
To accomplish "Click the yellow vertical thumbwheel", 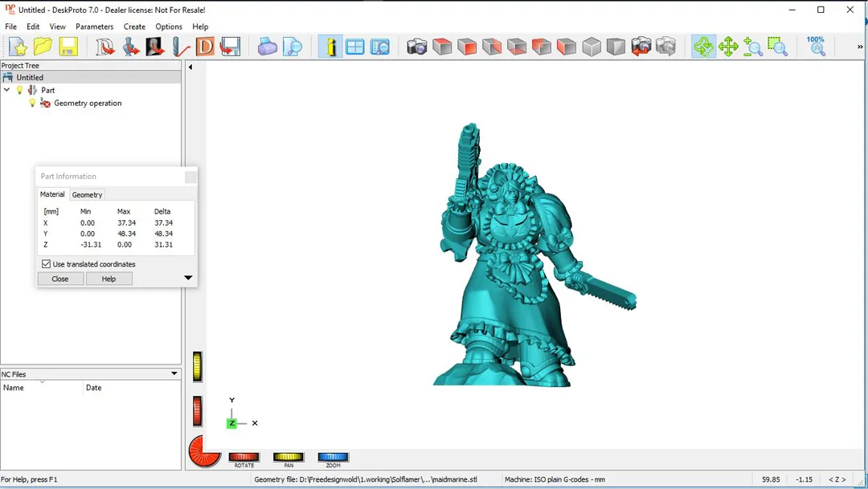I will click(197, 366).
